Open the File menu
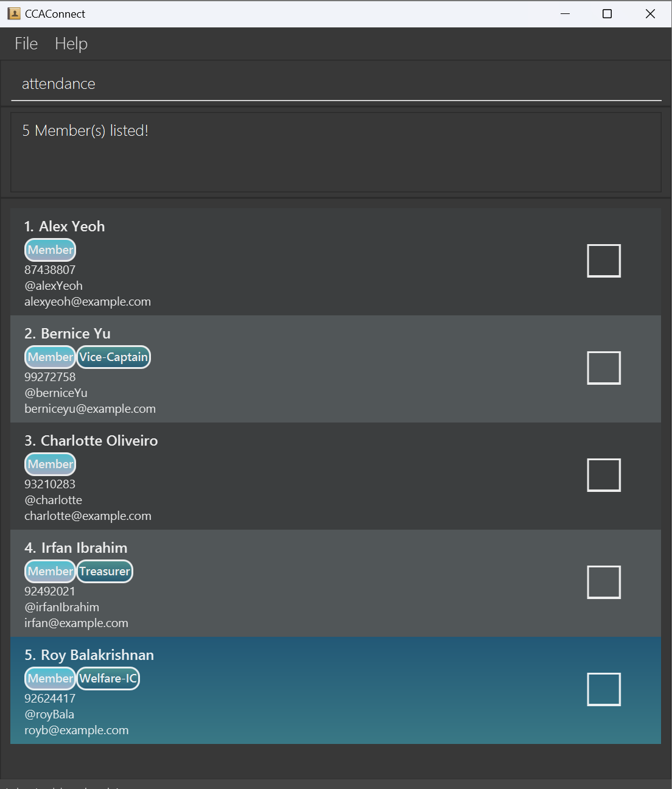672x789 pixels. click(26, 44)
